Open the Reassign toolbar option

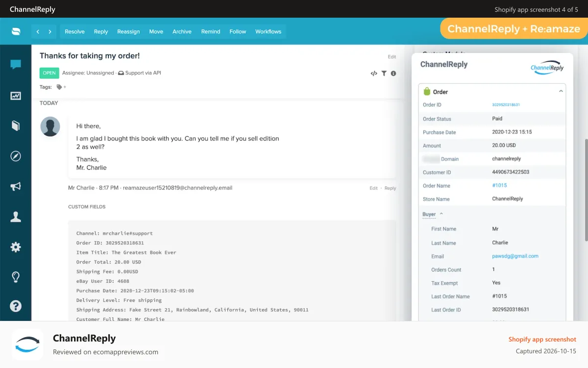point(128,31)
